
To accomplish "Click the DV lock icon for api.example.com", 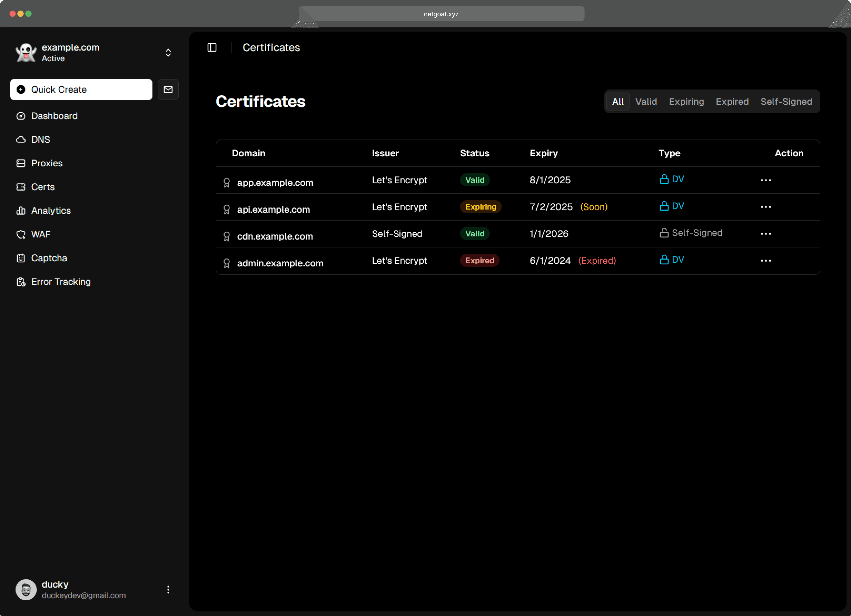I will click(x=664, y=206).
